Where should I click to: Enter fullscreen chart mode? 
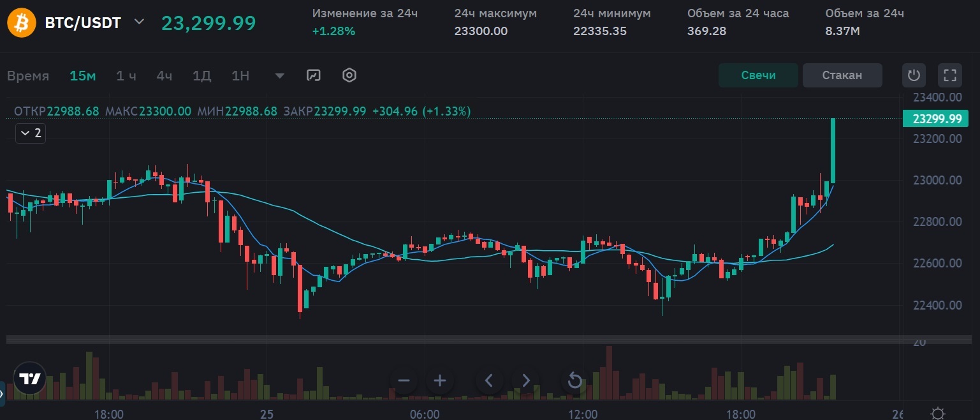tap(949, 75)
